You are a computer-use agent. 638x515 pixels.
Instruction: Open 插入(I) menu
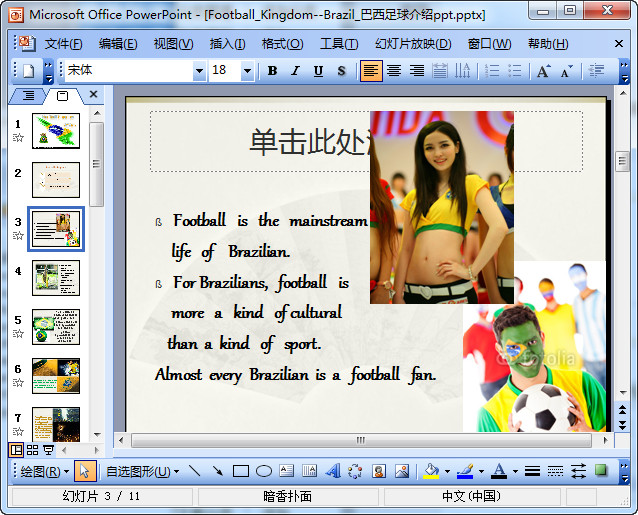coord(227,44)
